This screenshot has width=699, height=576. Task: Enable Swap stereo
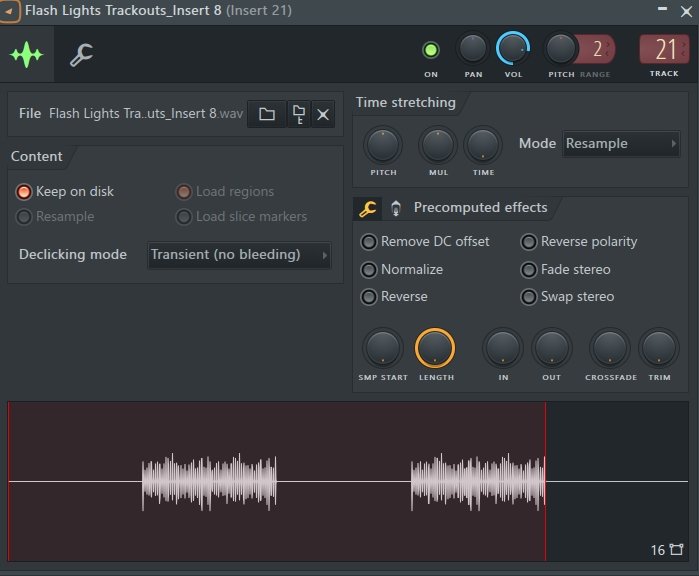click(x=567, y=297)
